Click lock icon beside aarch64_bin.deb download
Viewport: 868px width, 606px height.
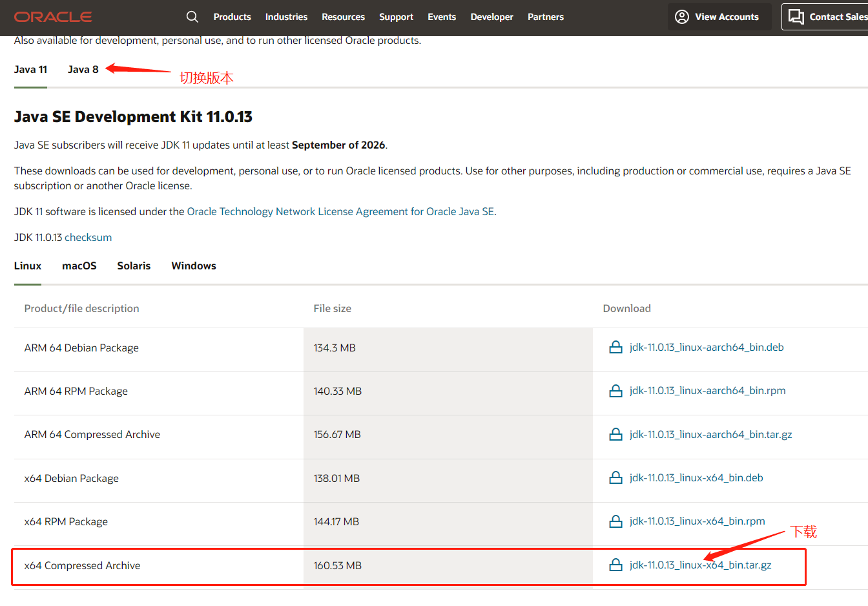pyautogui.click(x=616, y=347)
